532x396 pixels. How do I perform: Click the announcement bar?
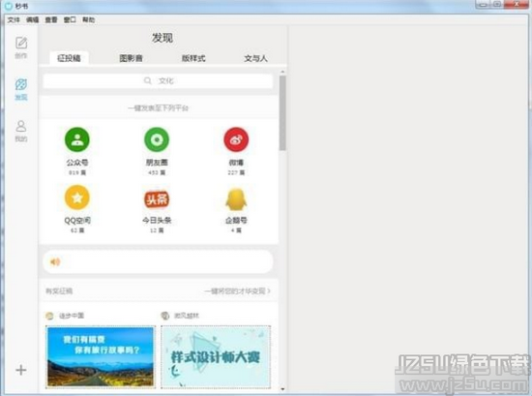point(158,261)
